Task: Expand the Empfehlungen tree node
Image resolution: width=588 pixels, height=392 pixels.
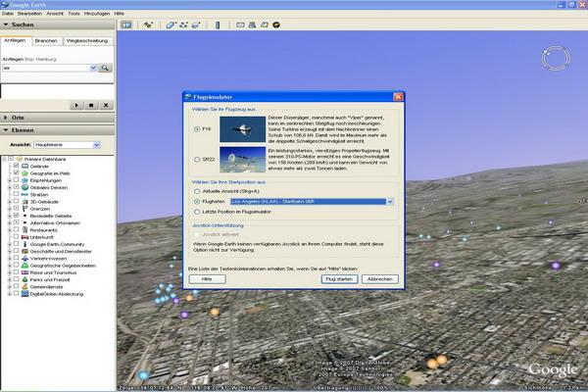Action: pos(10,180)
